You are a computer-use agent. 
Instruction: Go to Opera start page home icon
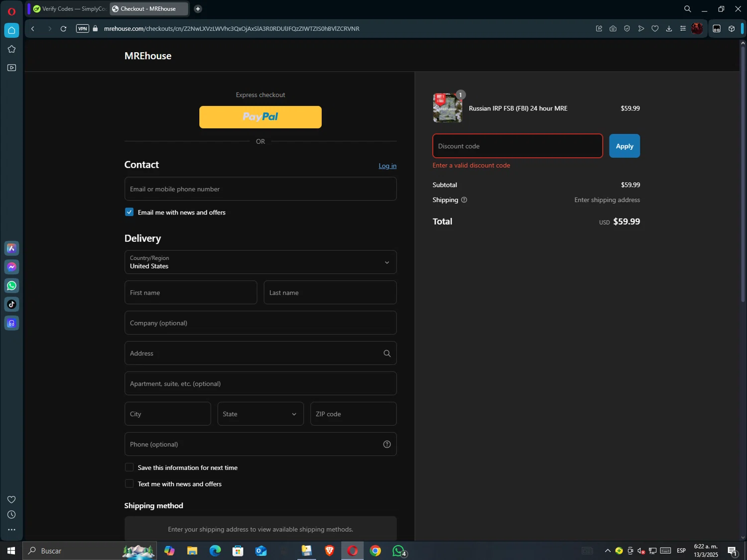coord(11,30)
